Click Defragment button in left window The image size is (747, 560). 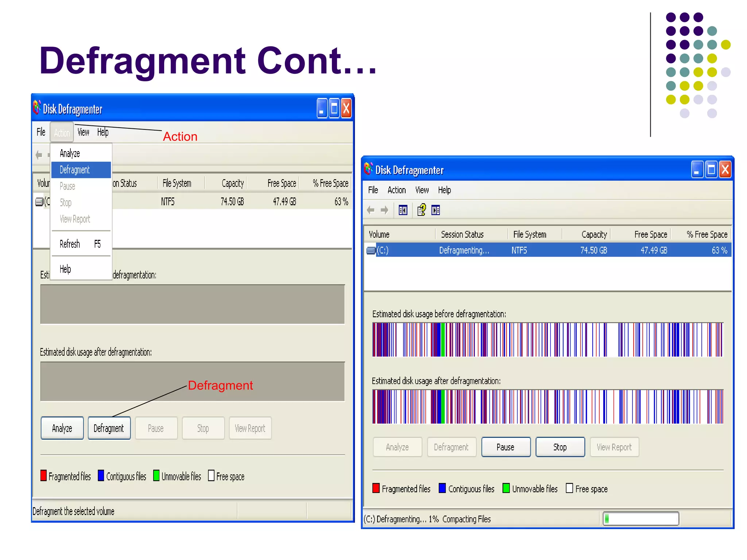coord(109,428)
